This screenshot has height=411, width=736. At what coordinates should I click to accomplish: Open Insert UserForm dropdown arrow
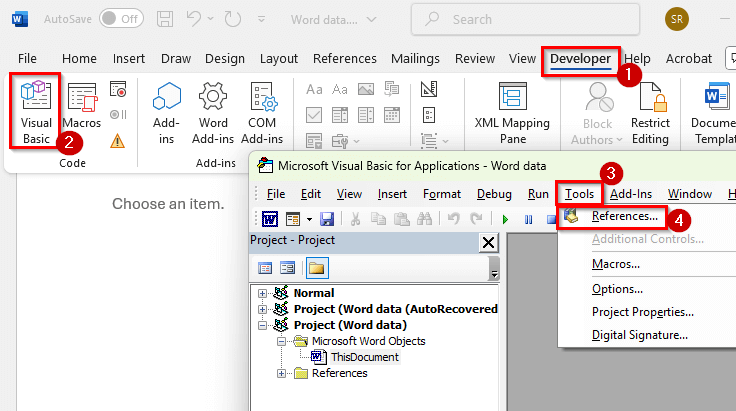click(x=309, y=219)
